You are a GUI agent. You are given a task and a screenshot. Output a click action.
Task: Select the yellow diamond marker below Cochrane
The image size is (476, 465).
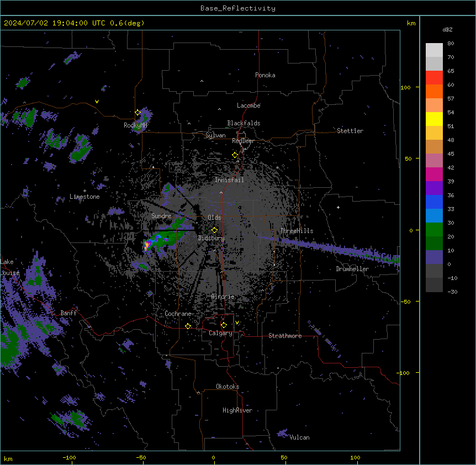tap(188, 326)
